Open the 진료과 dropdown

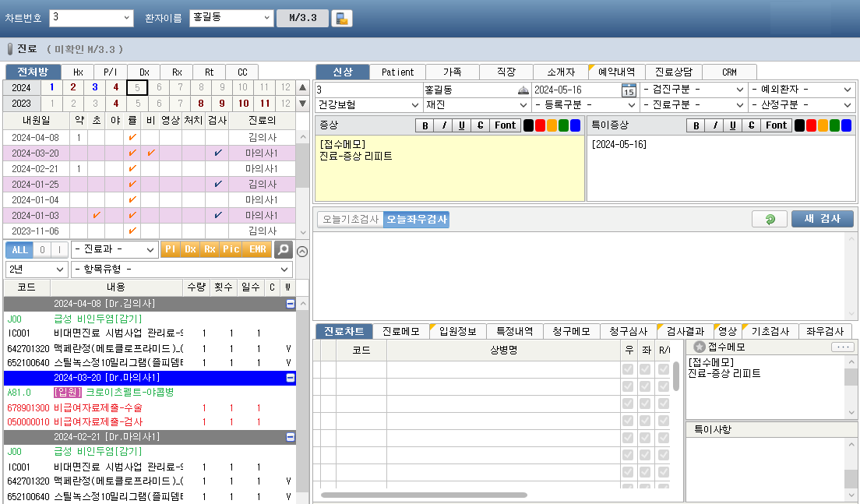click(x=115, y=249)
